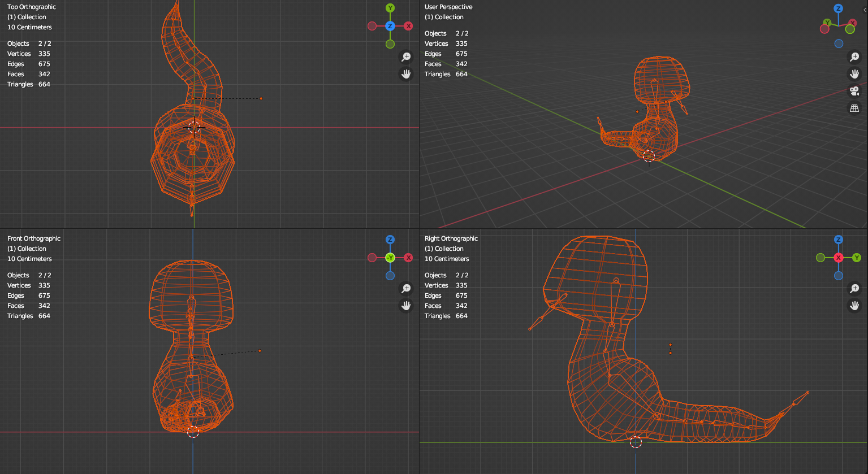Screen dimensions: 868x474
Task: Click the 'Top Orthographic' view label
Action: [x=32, y=7]
